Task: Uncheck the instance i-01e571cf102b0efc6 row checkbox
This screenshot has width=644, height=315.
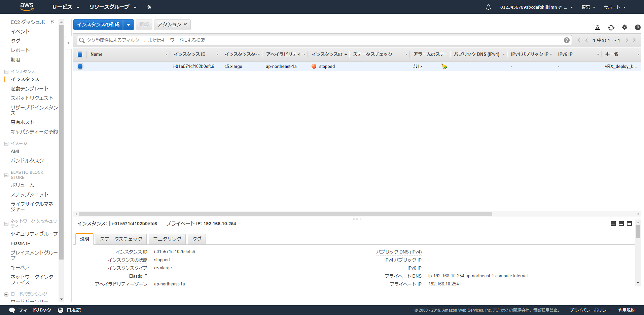Action: pos(80,67)
